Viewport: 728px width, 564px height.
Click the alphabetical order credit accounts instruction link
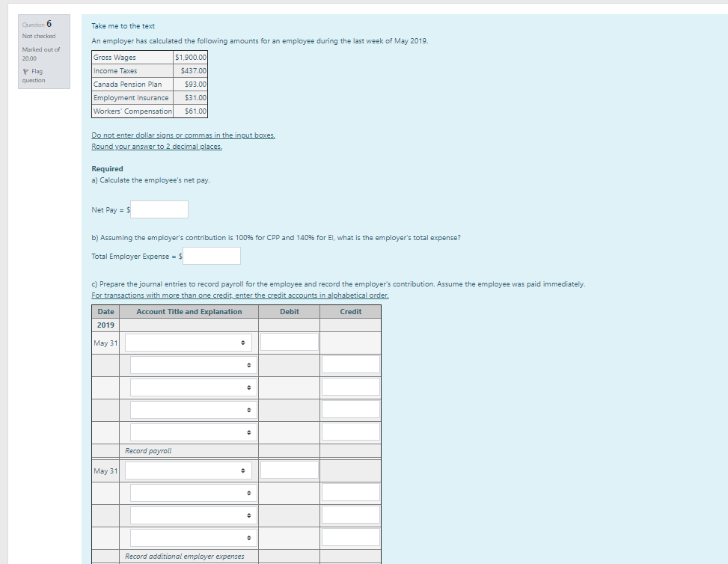(x=239, y=295)
